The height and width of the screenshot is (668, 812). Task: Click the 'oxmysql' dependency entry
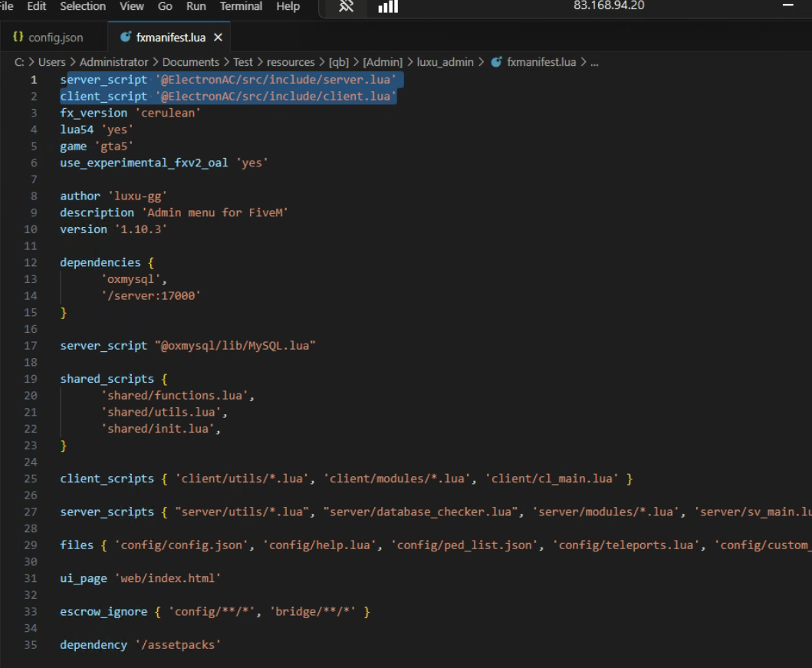click(x=130, y=279)
